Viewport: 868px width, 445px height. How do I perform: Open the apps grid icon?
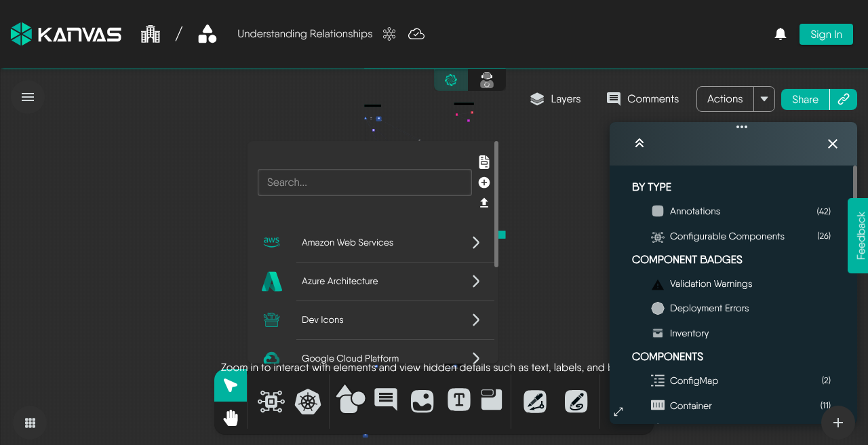30,423
